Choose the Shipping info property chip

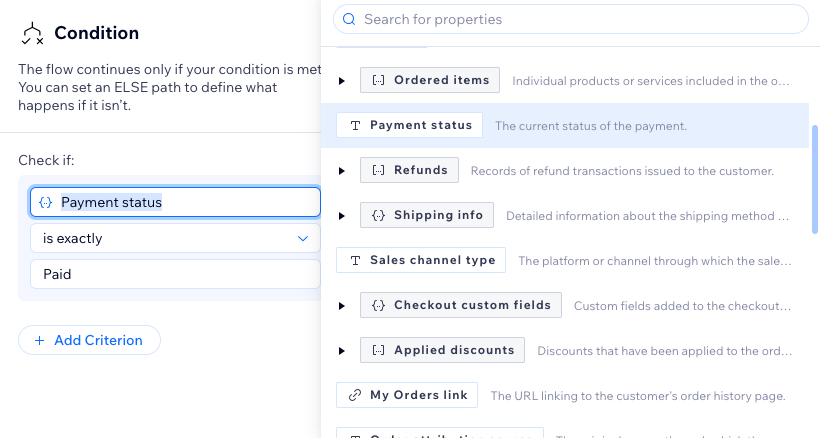click(x=427, y=215)
